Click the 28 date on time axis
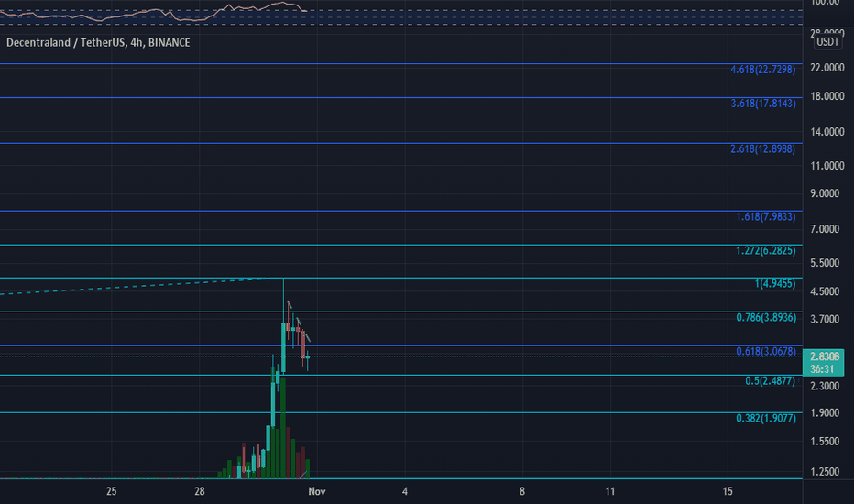The height and width of the screenshot is (504, 854). [200, 491]
